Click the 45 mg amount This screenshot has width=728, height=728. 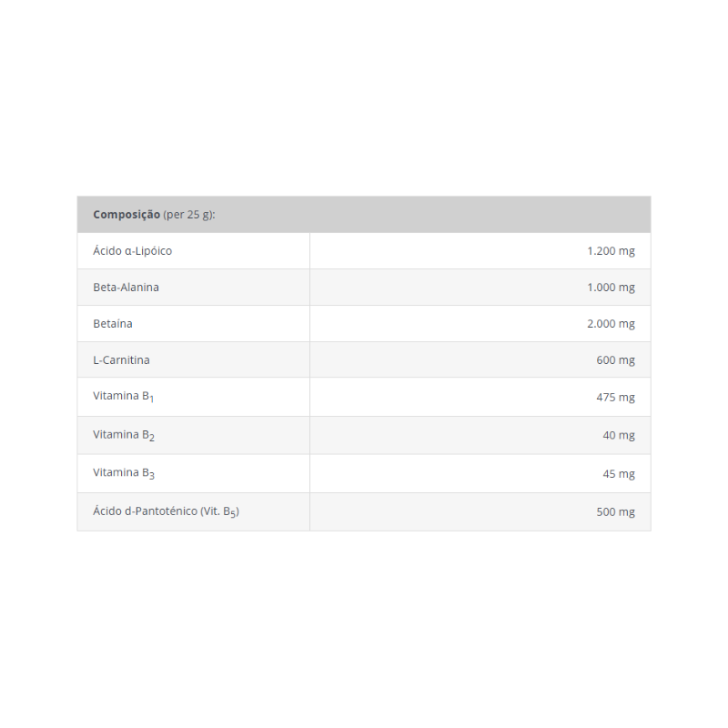tap(619, 473)
